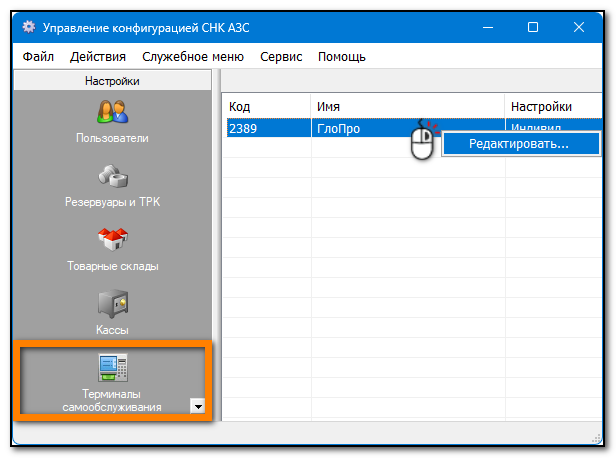The image size is (616, 458).
Task: Select the row with code 2389
Action: pyautogui.click(x=414, y=128)
